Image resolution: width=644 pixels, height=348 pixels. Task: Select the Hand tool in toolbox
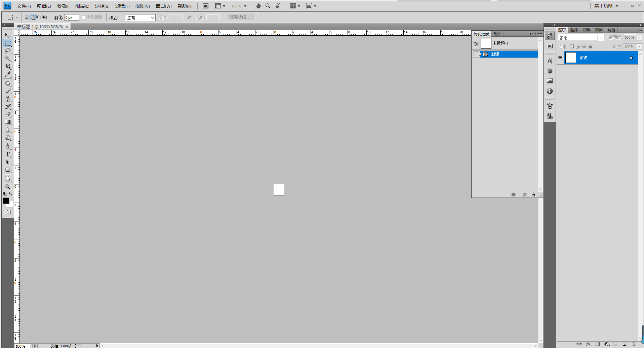pyautogui.click(x=8, y=179)
